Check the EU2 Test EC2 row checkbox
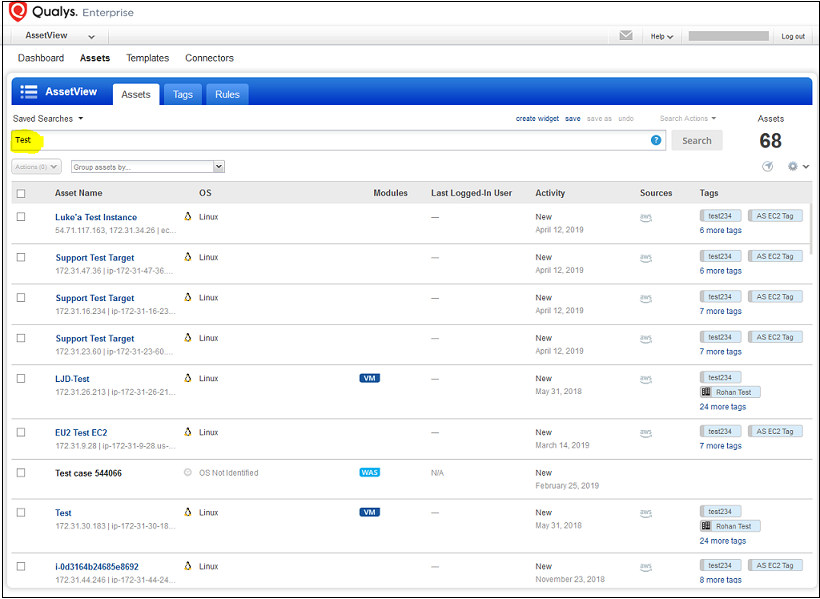 [x=21, y=432]
